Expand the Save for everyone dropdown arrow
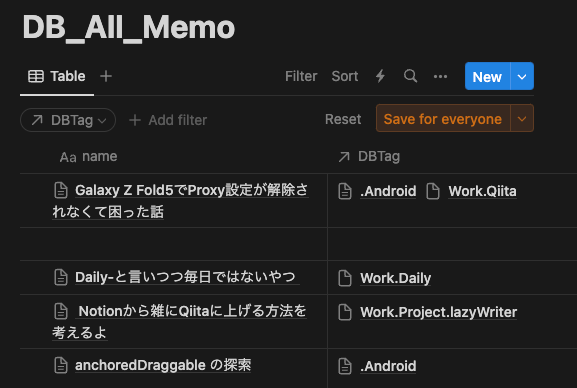This screenshot has height=388, width=577. [x=522, y=119]
